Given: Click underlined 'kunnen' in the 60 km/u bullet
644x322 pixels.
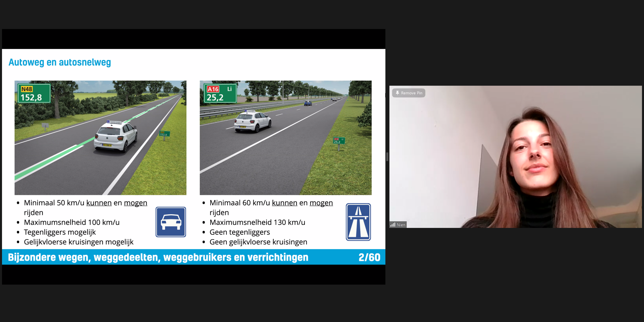Looking at the screenshot, I should pyautogui.click(x=284, y=203).
